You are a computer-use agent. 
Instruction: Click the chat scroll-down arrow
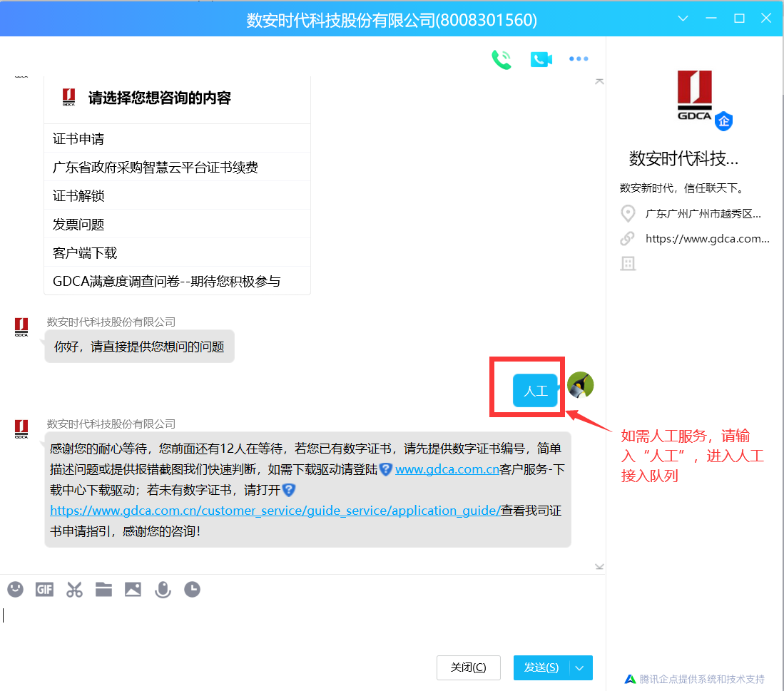point(599,567)
